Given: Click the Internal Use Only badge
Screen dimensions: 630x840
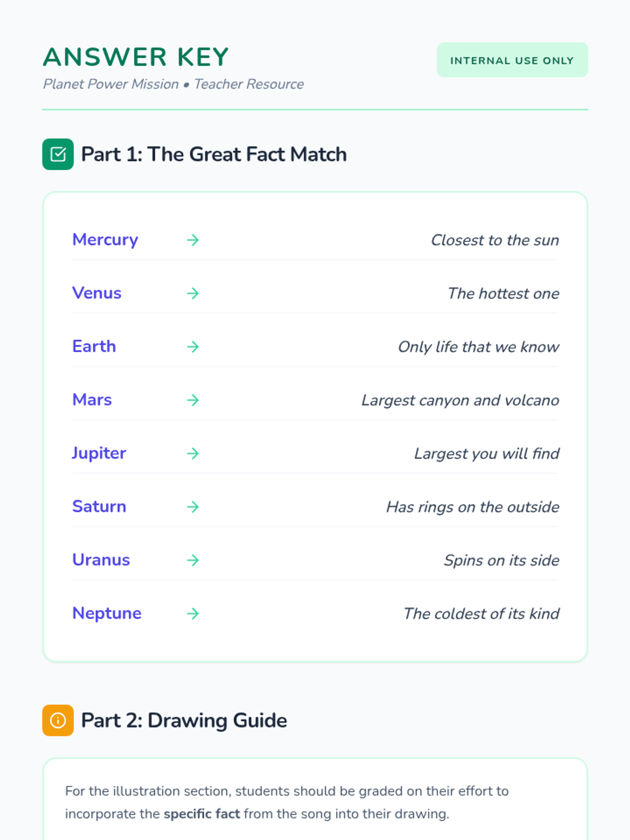Looking at the screenshot, I should (x=512, y=60).
